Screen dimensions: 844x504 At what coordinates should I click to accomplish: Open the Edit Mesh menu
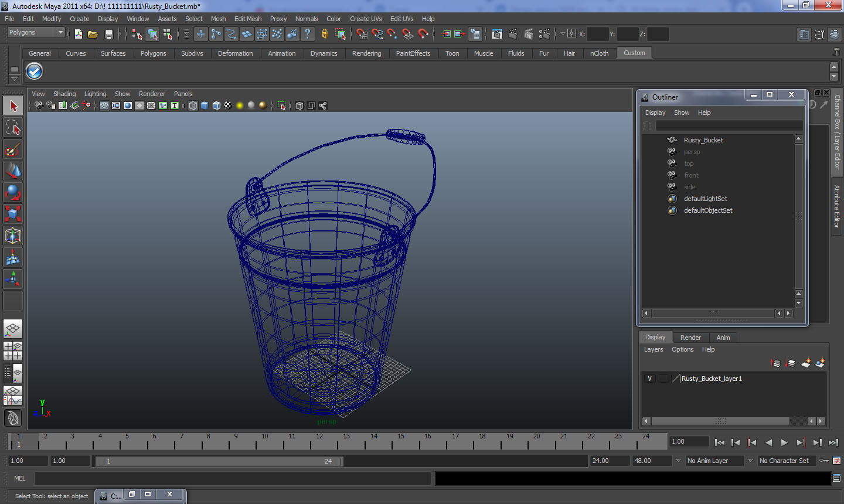coord(248,19)
